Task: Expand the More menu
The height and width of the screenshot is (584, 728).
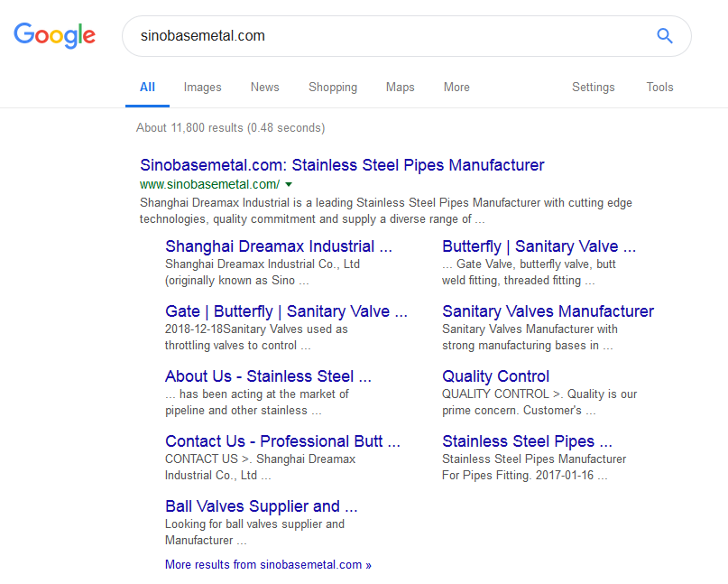Action: point(456,88)
